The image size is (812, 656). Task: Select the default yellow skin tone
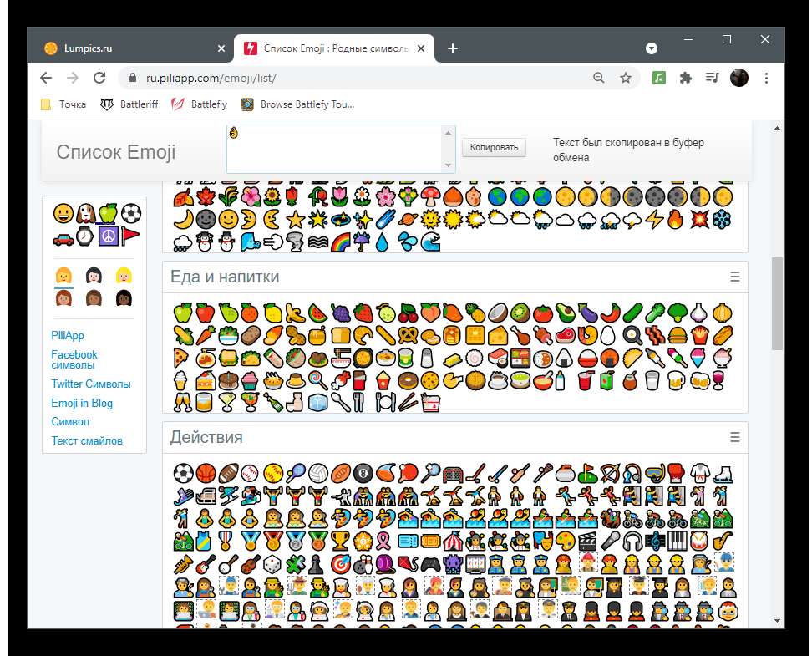tap(63, 275)
